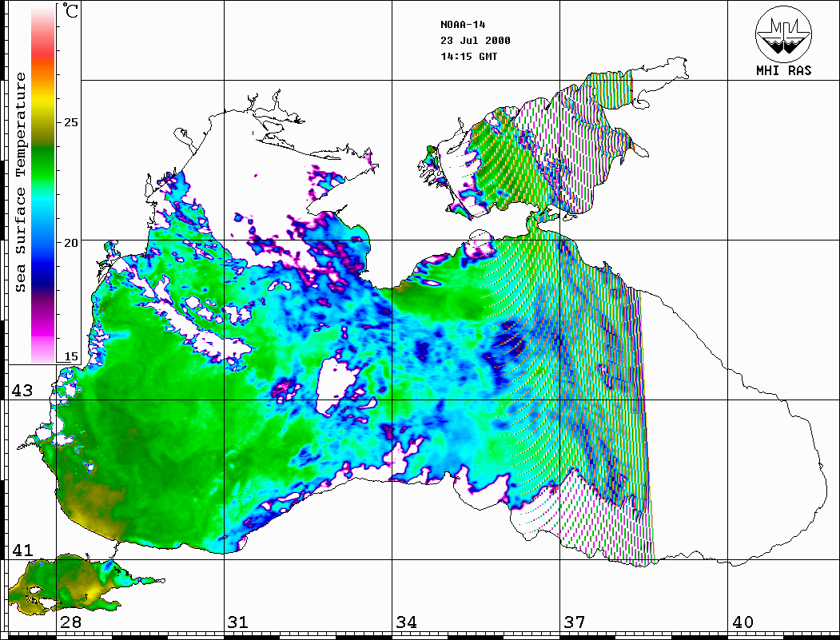This screenshot has width=840, height=640.
Task: Click the date '23 Jul 2000'
Action: click(x=476, y=41)
